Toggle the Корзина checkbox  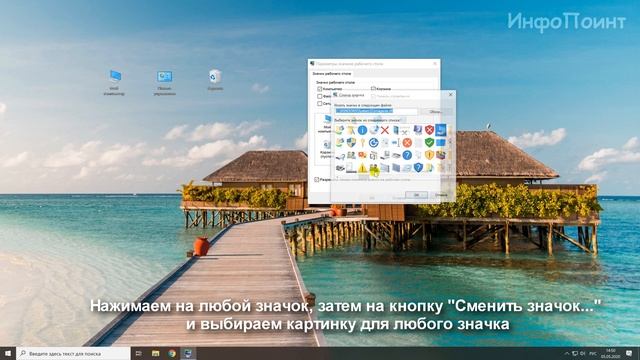[373, 88]
